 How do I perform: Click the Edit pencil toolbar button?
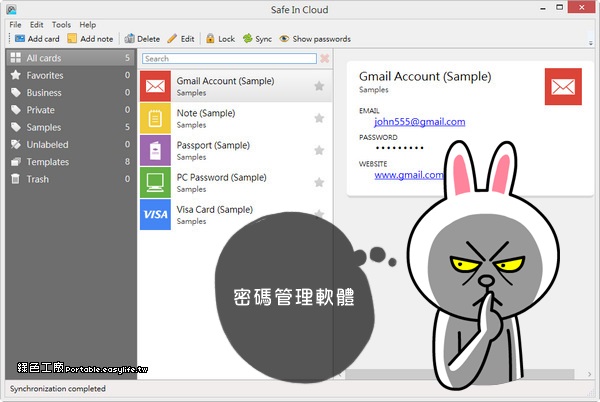(181, 39)
